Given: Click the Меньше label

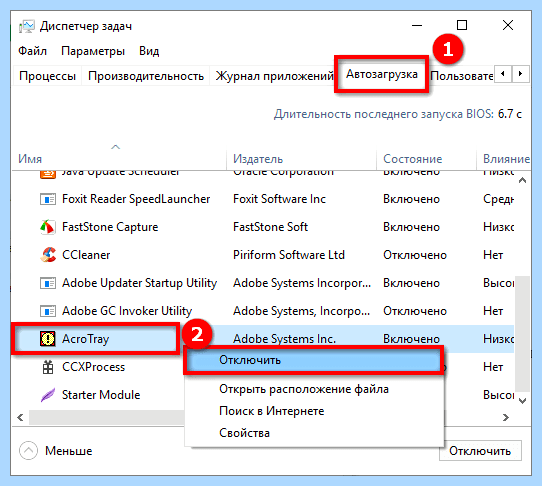Looking at the screenshot, I should coord(68,451).
